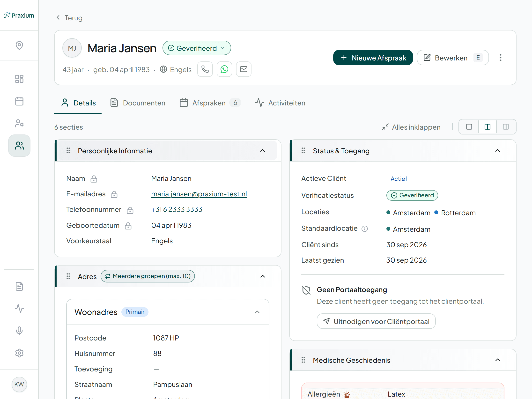Call the client via phone icon
The width and height of the screenshot is (532, 399).
pyautogui.click(x=205, y=69)
